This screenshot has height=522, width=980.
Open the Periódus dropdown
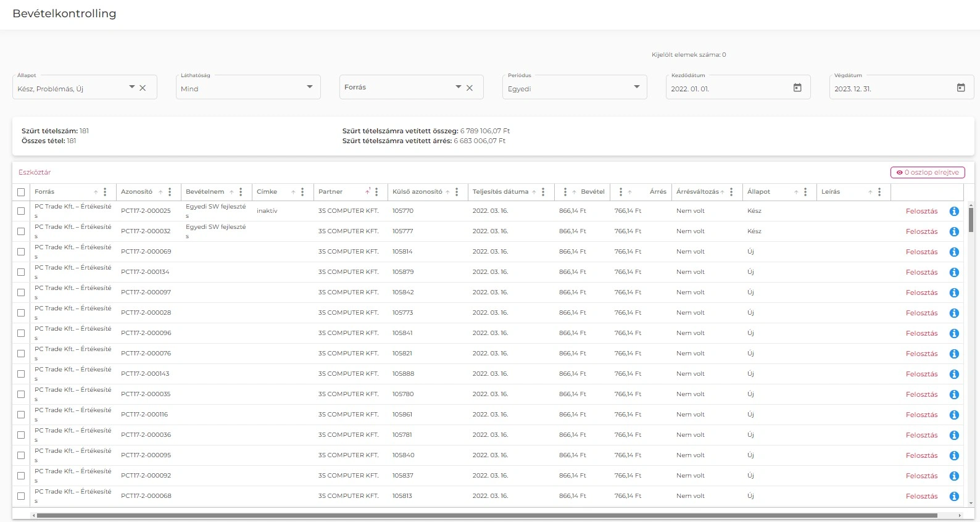click(637, 87)
